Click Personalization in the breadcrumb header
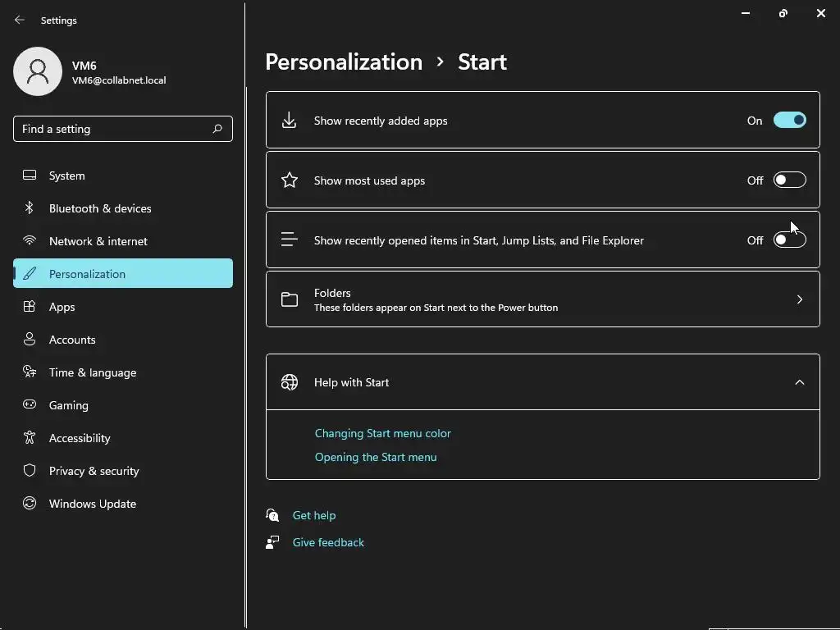Viewport: 840px width, 630px height. point(344,62)
